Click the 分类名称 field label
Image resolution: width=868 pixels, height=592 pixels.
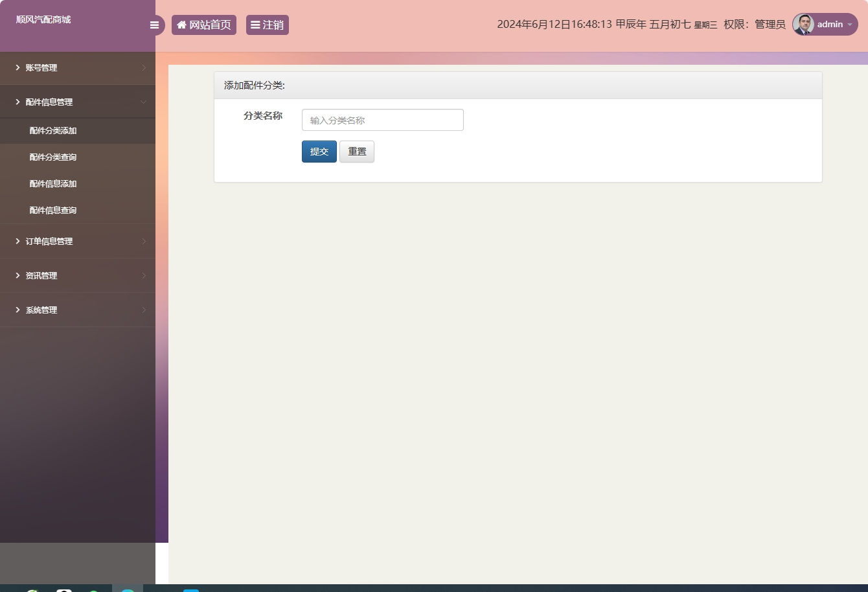click(x=263, y=116)
